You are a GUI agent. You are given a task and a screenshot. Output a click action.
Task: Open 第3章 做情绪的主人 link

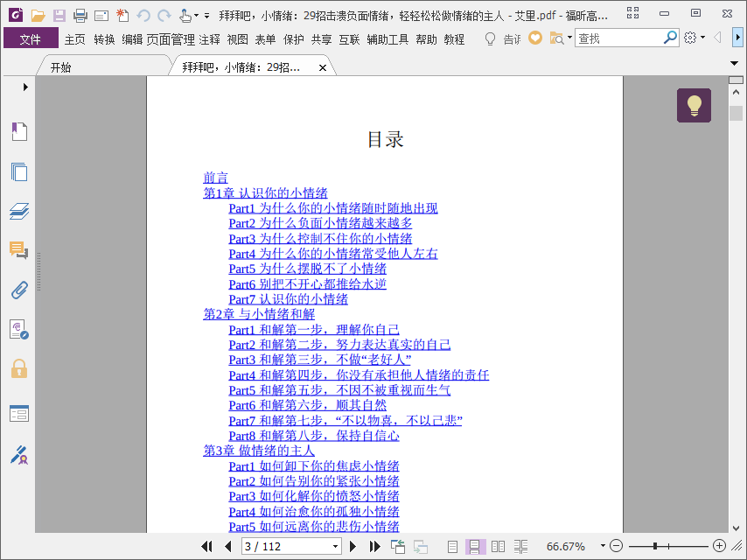259,451
